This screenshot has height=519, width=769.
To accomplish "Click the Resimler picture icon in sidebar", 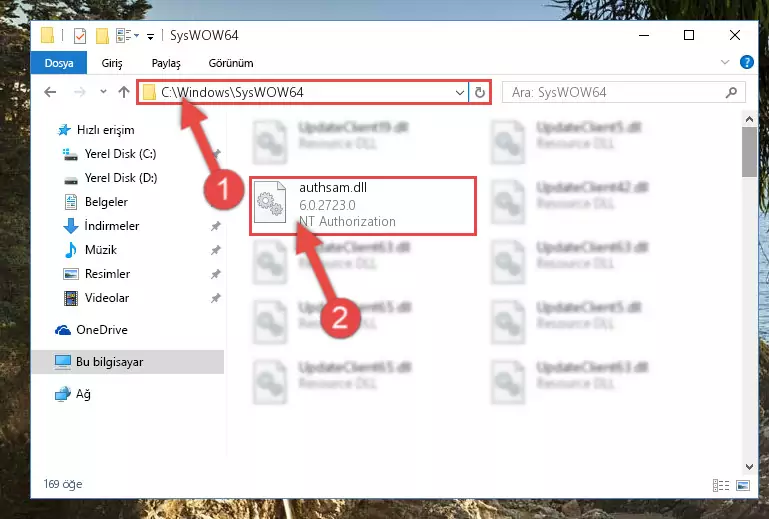I will coord(71,274).
